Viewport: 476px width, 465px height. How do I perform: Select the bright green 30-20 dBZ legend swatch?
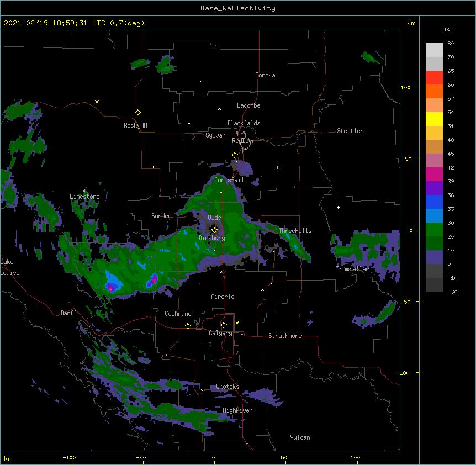click(x=434, y=230)
